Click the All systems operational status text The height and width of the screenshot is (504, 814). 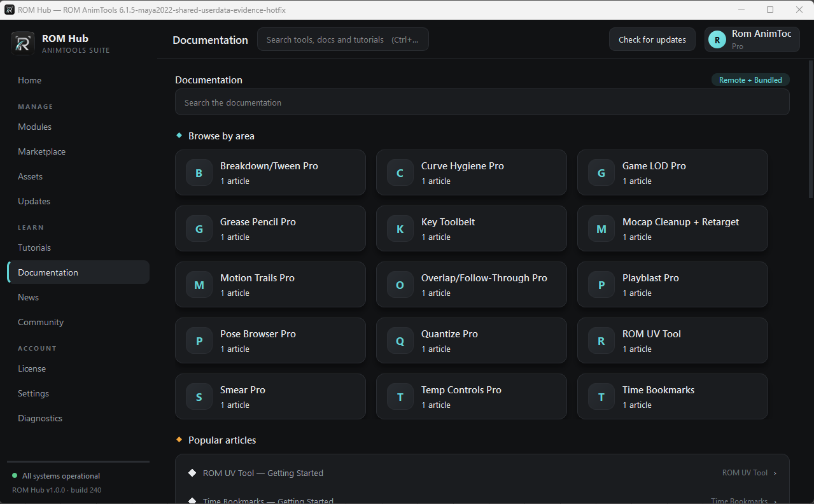coord(61,476)
